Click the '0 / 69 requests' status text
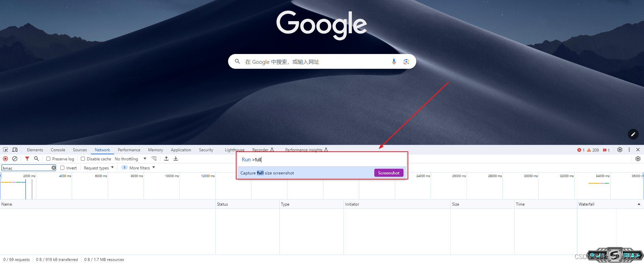Viewport: 644px width, 263px height. (x=16, y=259)
